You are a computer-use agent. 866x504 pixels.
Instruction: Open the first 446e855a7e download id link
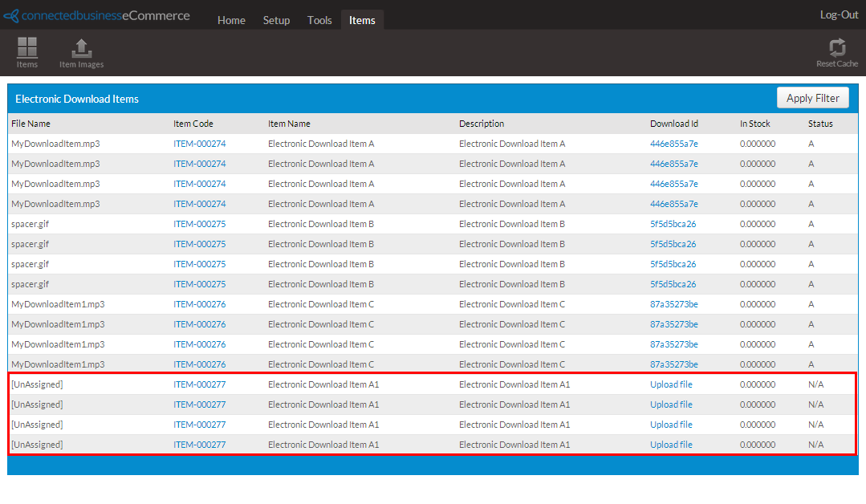673,144
